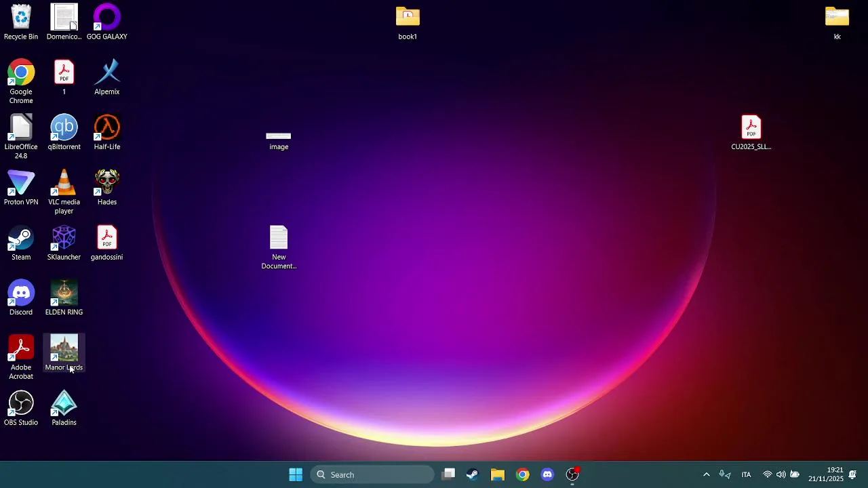This screenshot has height=488, width=868.
Task: Open Chrome from the taskbar
Action: coord(523,474)
